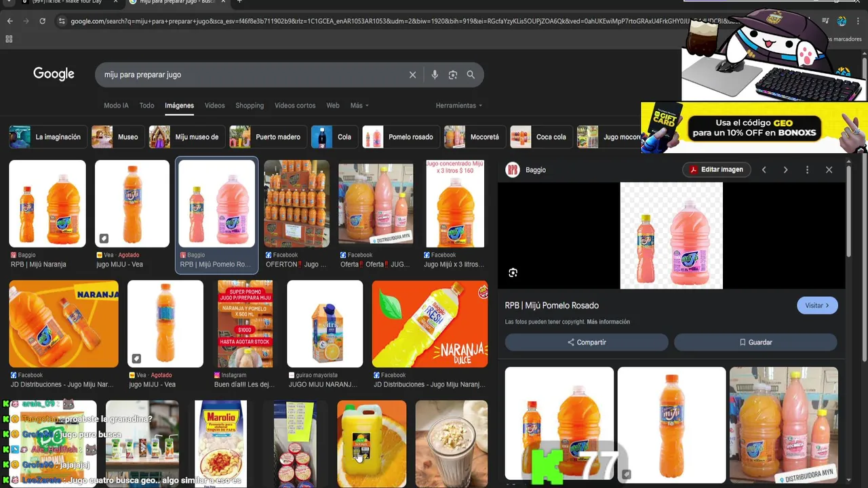Clear the search box with the X icon
The image size is (868, 488).
point(412,75)
